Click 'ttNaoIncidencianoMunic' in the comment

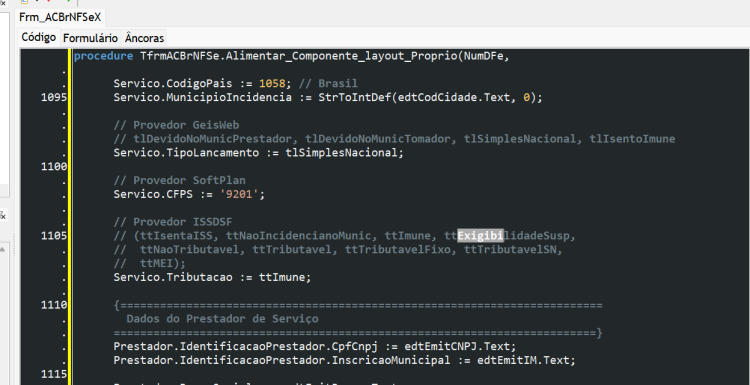[298, 236]
